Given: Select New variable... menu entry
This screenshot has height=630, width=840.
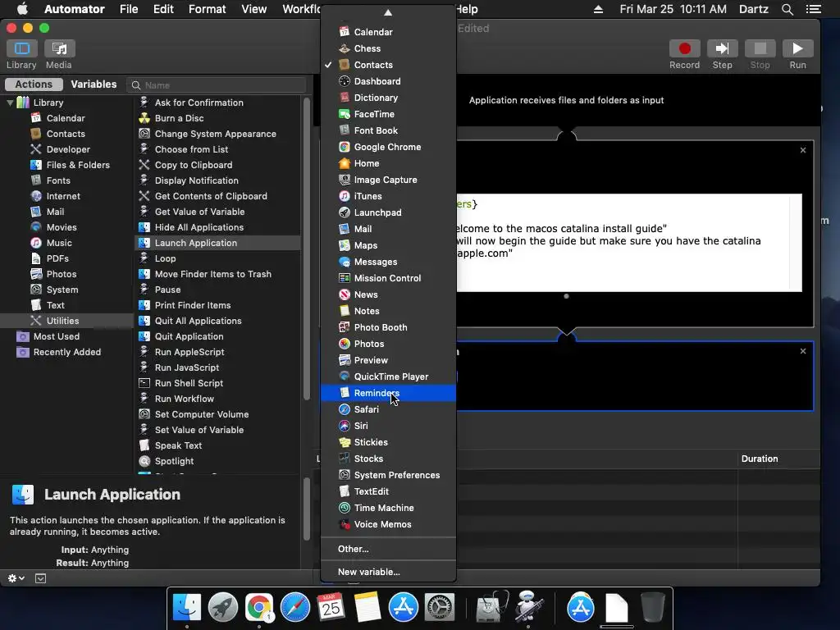Looking at the screenshot, I should coord(388,572).
